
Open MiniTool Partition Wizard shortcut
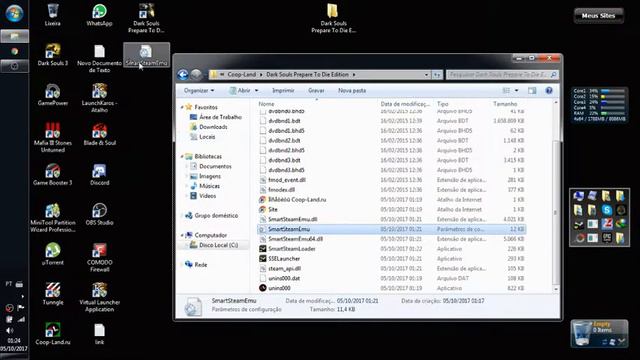click(x=53, y=218)
